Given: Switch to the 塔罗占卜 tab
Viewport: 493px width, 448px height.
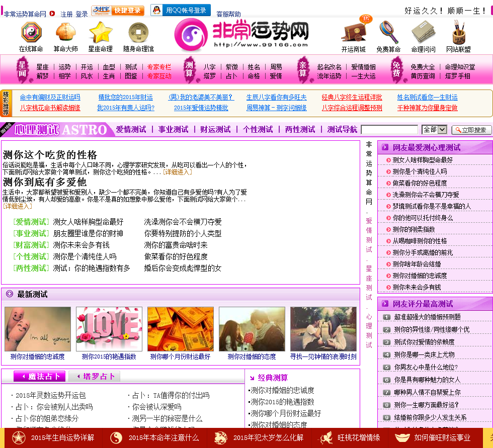Looking at the screenshot, I should point(95,377).
